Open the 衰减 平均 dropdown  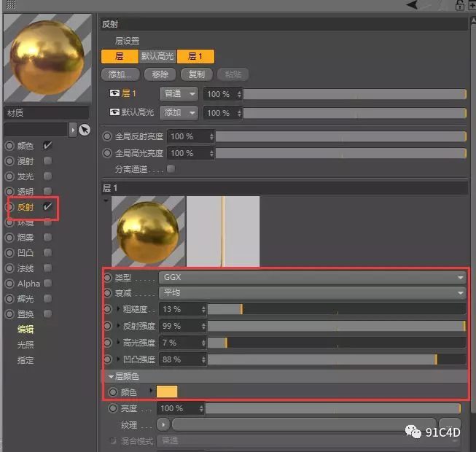coord(312,293)
